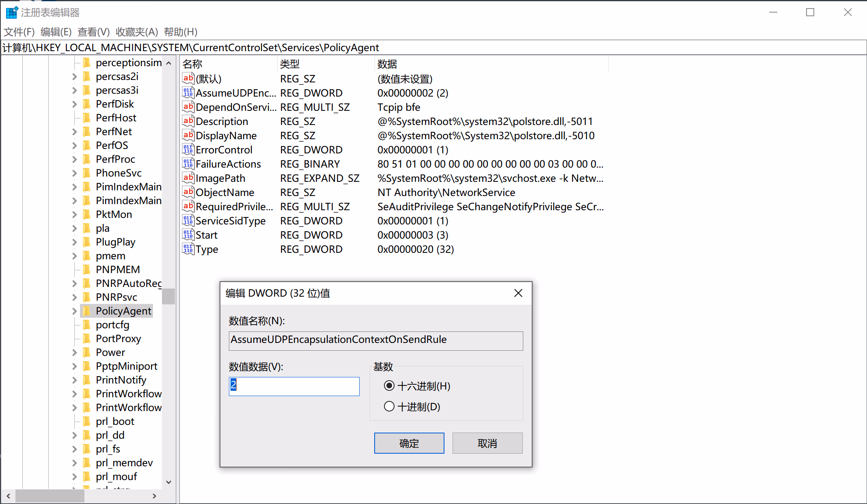Open the 编辑(E) menu

point(56,32)
